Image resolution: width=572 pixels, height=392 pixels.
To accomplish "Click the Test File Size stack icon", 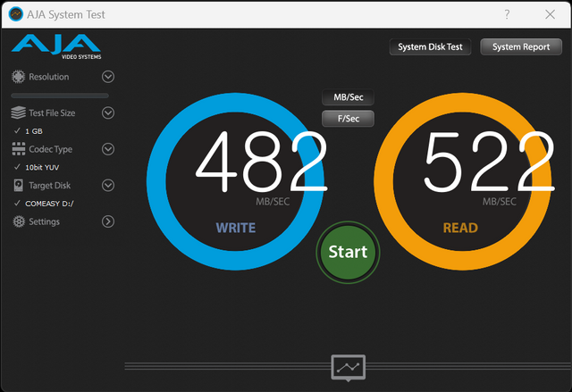I will pos(19,113).
